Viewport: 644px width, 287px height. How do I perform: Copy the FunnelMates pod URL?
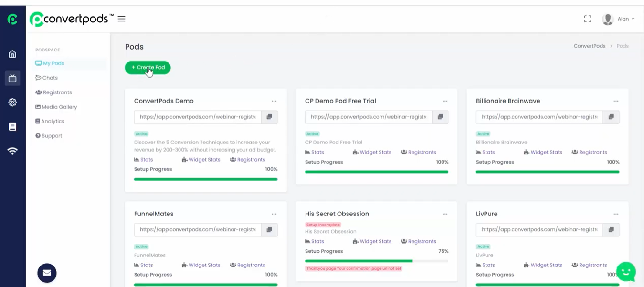269,229
